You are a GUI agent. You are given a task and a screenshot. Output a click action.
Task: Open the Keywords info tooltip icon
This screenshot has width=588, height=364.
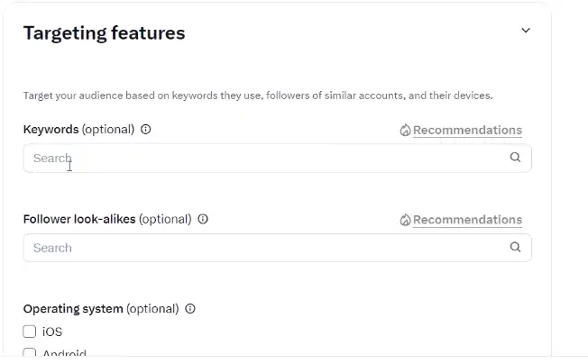point(145,129)
